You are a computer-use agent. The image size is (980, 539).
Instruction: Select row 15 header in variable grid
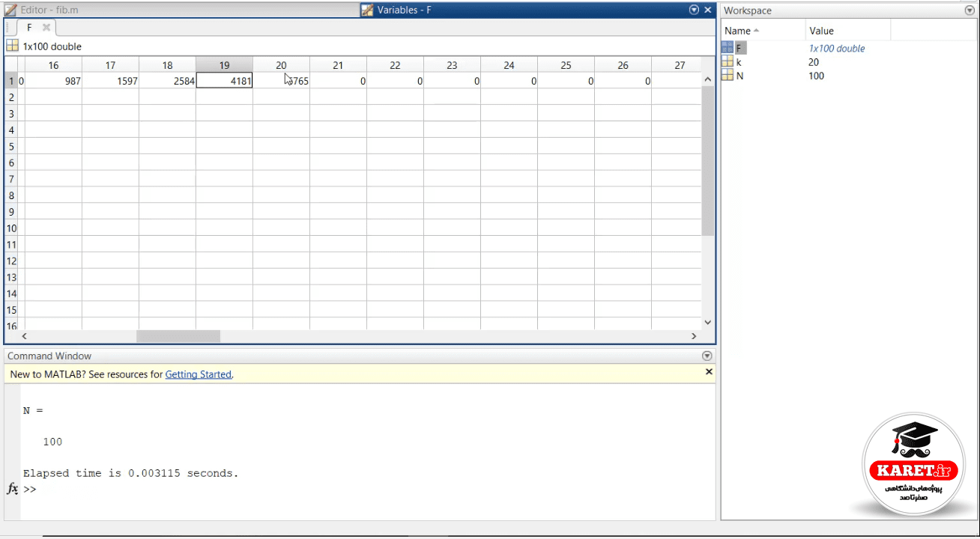point(11,310)
